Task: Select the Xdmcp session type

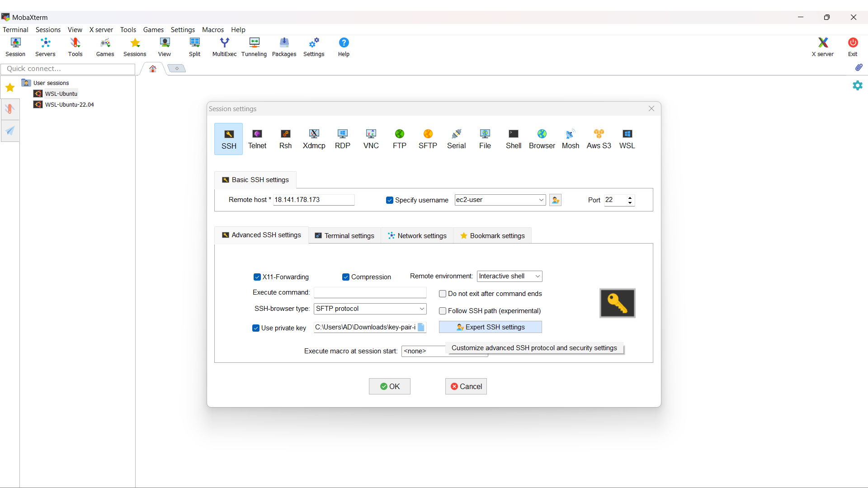Action: 314,139
